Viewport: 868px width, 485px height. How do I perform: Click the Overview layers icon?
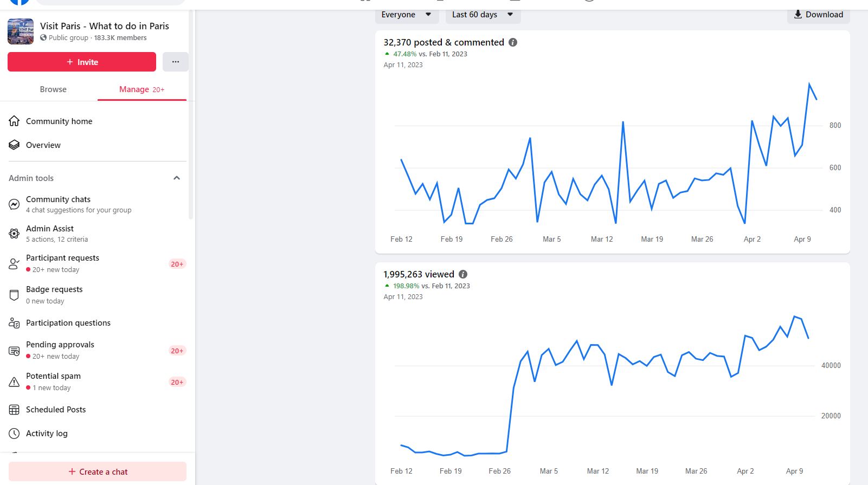14,145
